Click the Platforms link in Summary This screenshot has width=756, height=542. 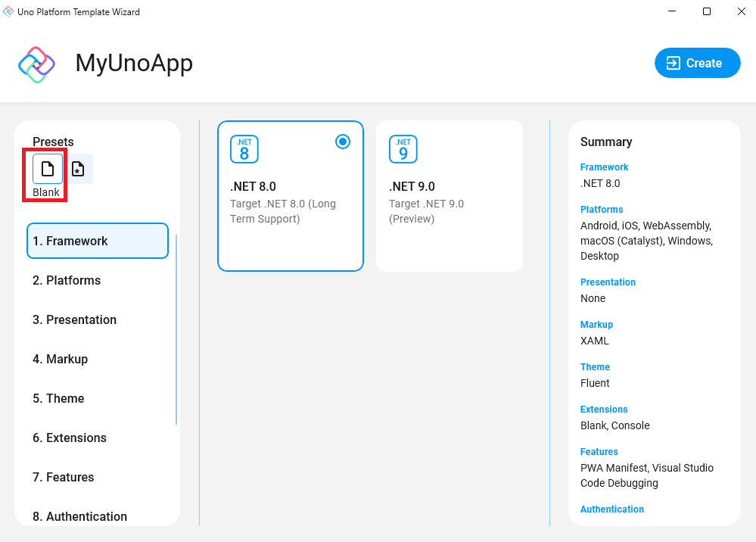601,210
